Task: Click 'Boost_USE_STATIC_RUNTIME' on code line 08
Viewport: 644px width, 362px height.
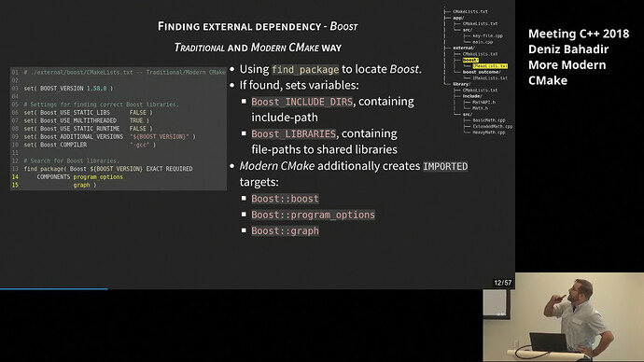Action: pos(79,129)
